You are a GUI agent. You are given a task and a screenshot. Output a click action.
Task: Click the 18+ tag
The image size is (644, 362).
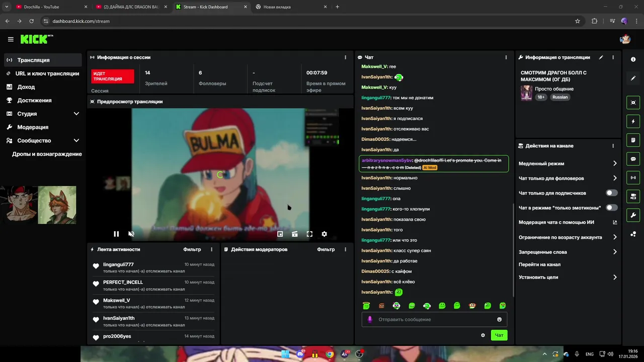point(541,97)
